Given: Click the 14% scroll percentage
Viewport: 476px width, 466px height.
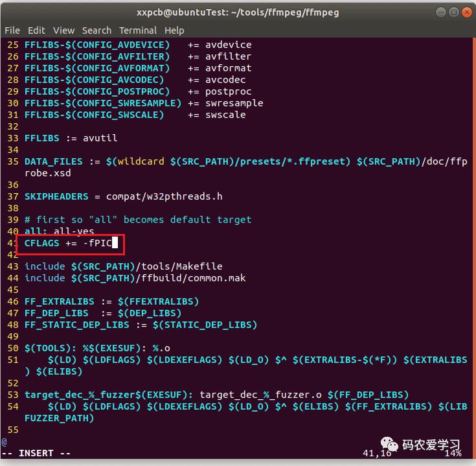Looking at the screenshot, I should pos(453,453).
